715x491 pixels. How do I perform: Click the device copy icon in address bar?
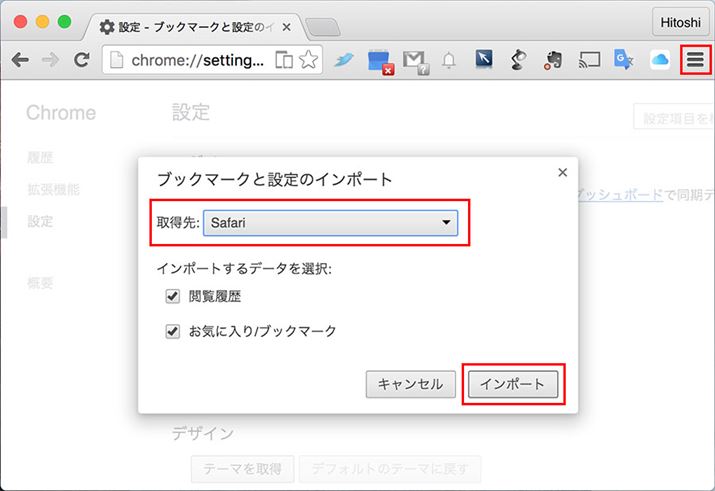284,60
